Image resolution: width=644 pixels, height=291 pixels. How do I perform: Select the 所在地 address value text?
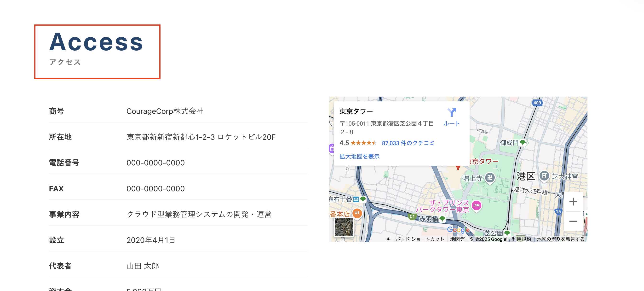click(x=201, y=137)
